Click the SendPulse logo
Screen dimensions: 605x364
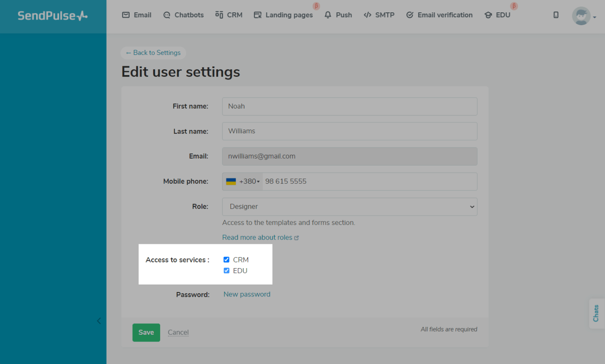coord(53,16)
